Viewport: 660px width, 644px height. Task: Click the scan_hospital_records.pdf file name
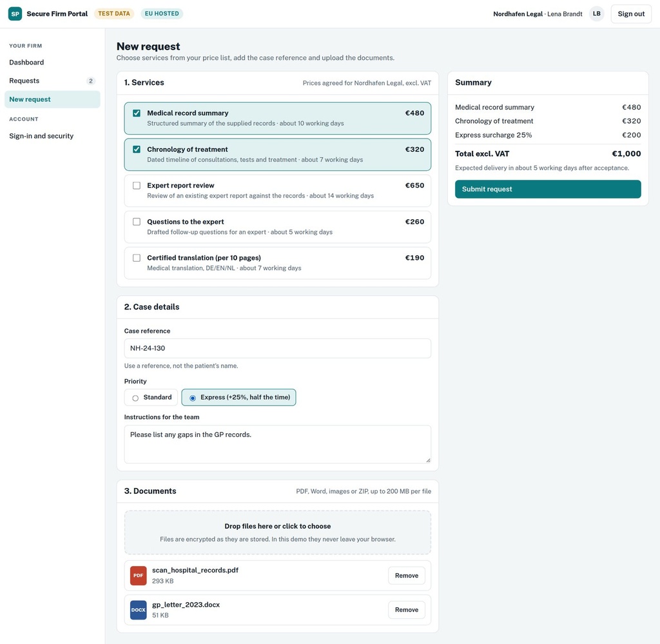click(195, 571)
